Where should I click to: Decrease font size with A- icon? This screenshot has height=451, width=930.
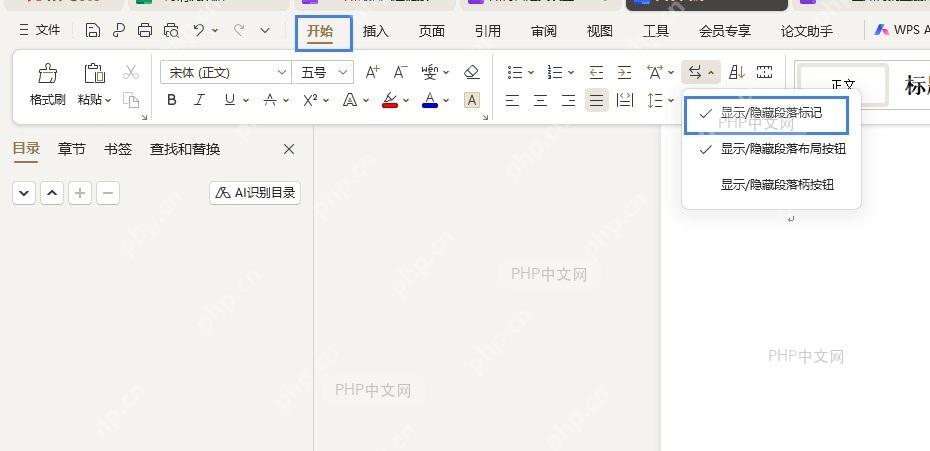pos(401,72)
